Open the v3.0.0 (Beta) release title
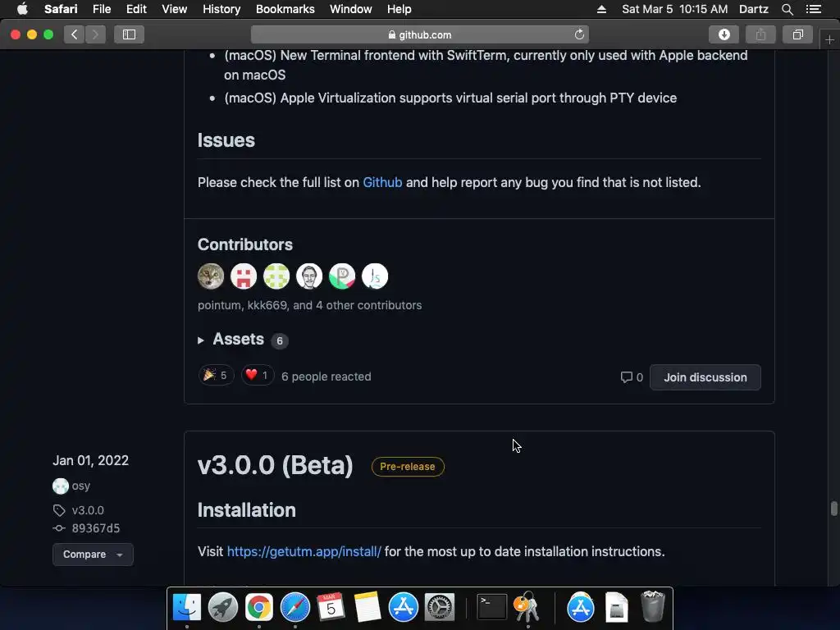Screen dimensions: 840x630 tap(276, 465)
